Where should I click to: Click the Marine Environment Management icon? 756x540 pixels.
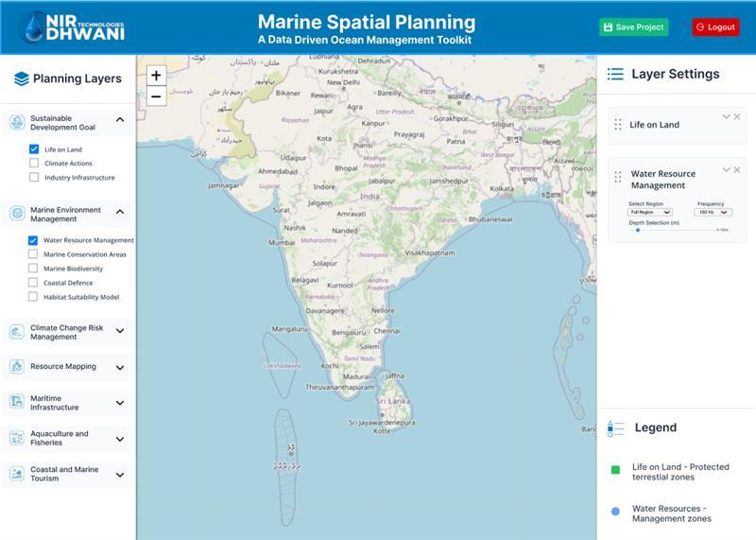(x=17, y=213)
